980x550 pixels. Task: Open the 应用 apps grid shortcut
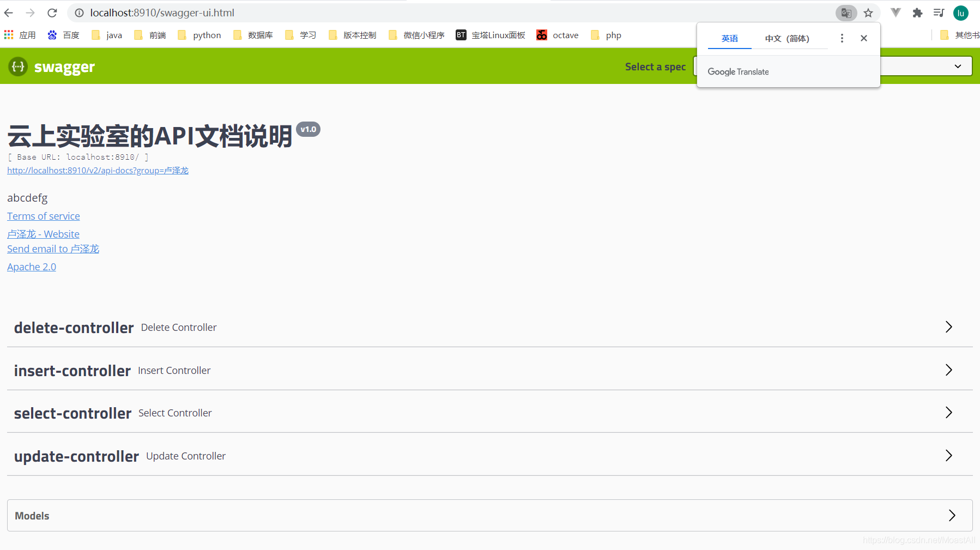point(20,35)
